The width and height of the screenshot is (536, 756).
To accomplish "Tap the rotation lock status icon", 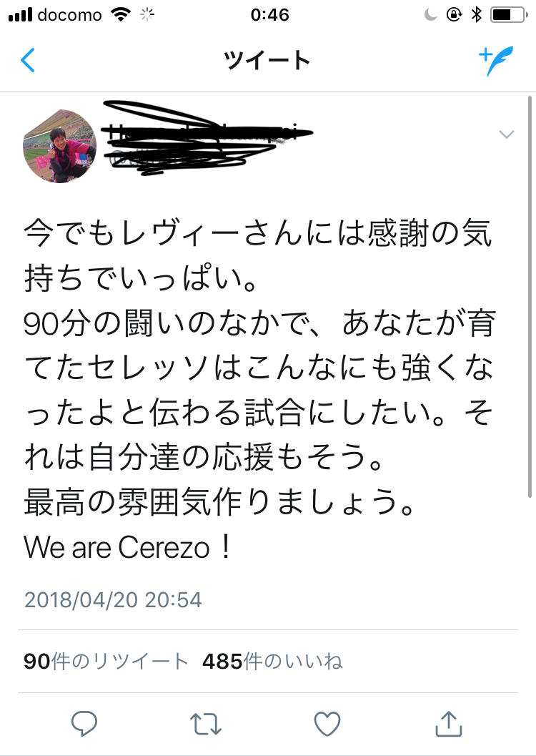I will (x=454, y=14).
